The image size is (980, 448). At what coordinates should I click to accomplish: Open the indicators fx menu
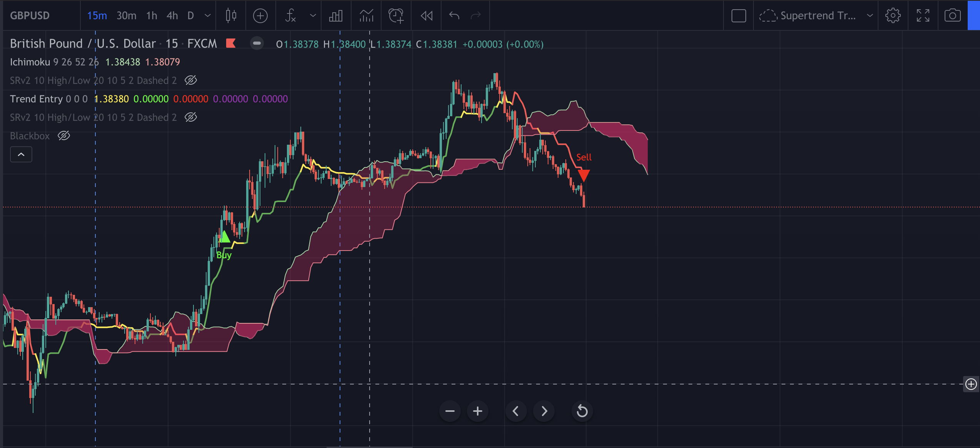point(290,15)
